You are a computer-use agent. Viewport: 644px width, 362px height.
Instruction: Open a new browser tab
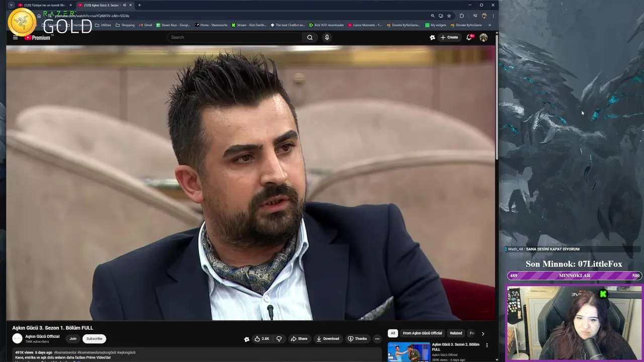(139, 5)
